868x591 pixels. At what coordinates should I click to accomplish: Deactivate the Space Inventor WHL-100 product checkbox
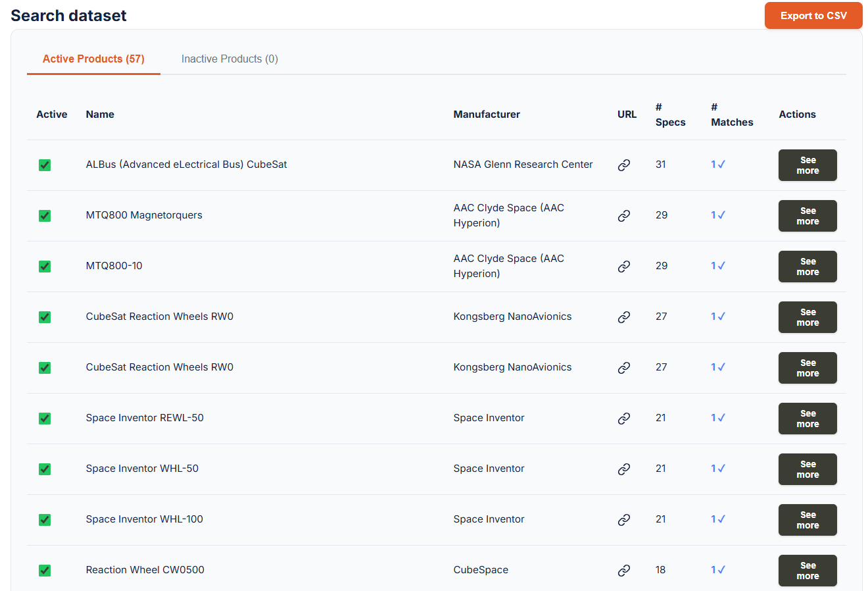[x=45, y=520]
